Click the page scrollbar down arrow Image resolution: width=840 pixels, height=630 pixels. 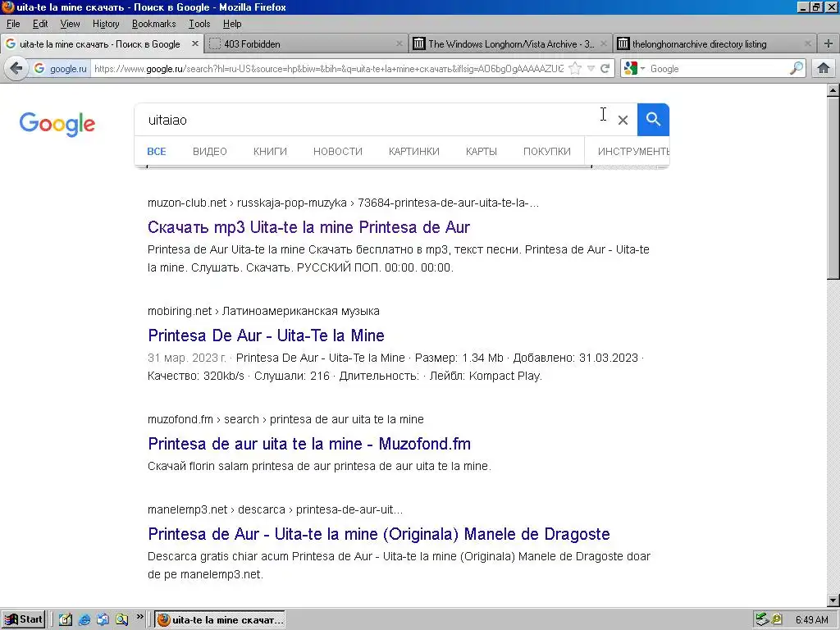pos(833,600)
